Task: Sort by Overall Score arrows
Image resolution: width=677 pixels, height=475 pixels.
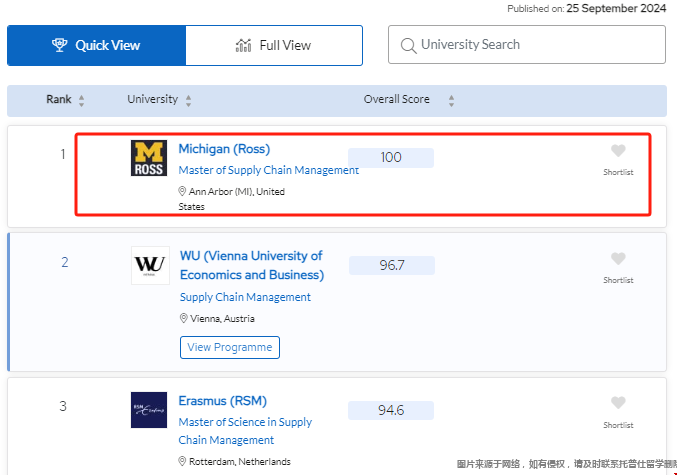Action: (x=451, y=101)
